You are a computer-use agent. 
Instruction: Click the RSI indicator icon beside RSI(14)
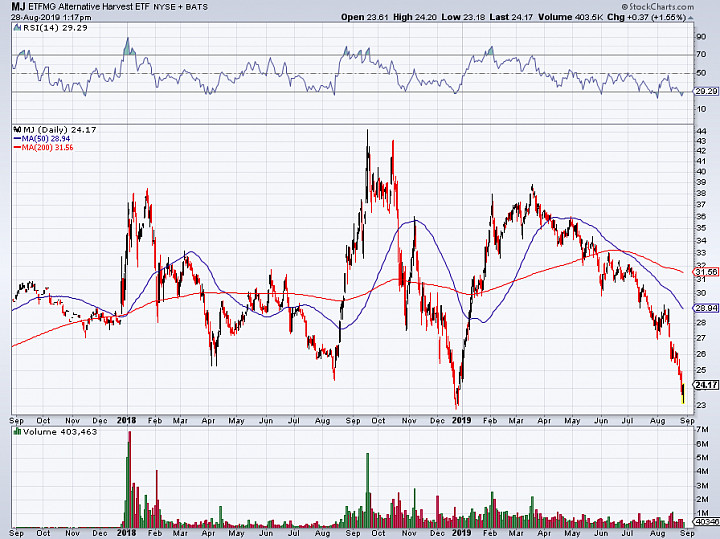pos(17,28)
